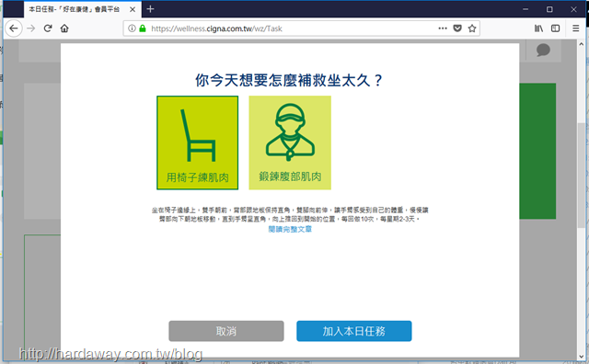
Task: Show site information icon in address bar
Action: 132,28
